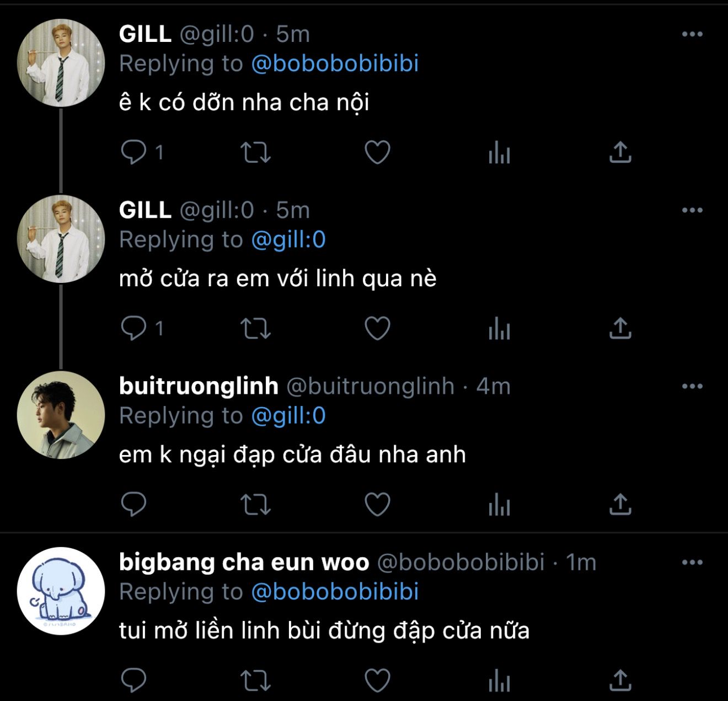Like GILL's 'mở cửa ra' tweet

pos(378,329)
